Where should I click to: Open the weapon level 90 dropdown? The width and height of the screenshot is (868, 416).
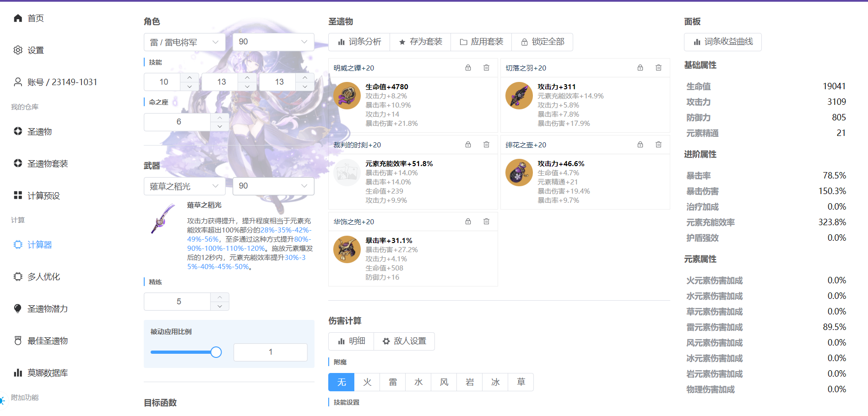tap(273, 186)
